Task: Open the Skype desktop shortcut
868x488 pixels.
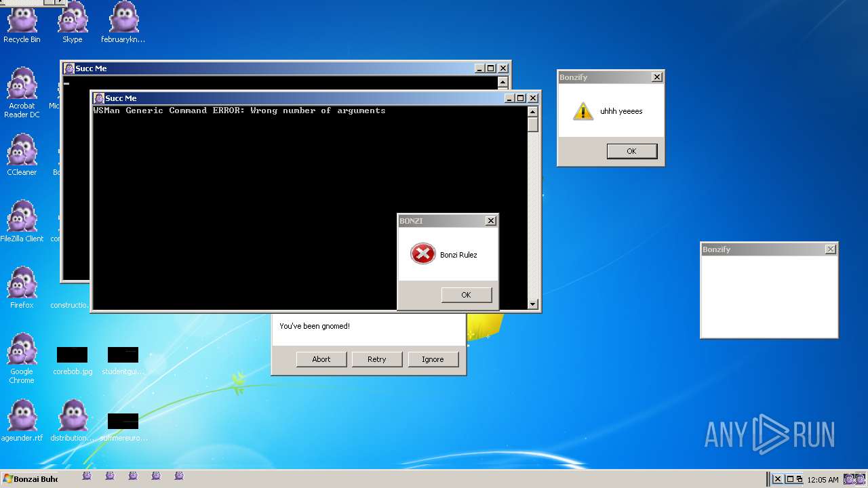Action: [73, 20]
